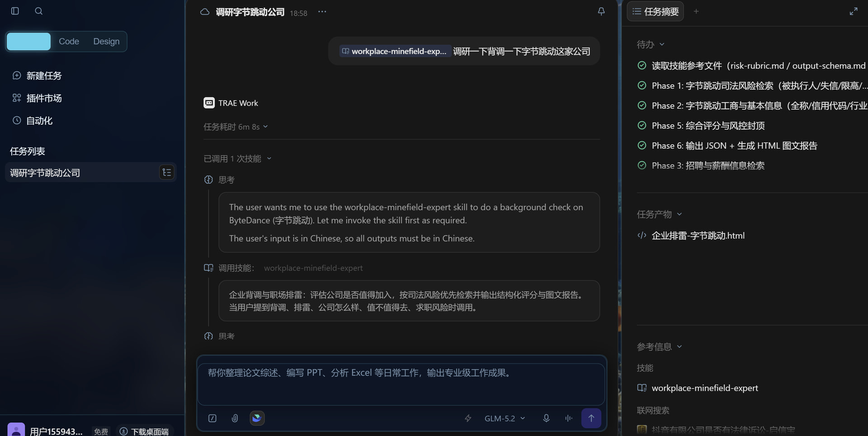Click the code icon beside 企业排雷-字节跳动.html

point(642,235)
